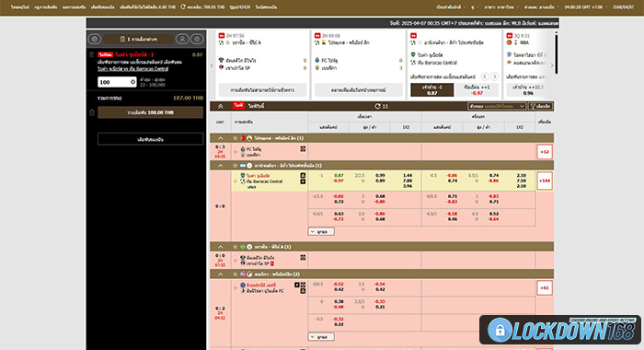Open match tracker icon in the Sao Paulo SP row
The image size is (644, 350).
pyautogui.click(x=303, y=258)
